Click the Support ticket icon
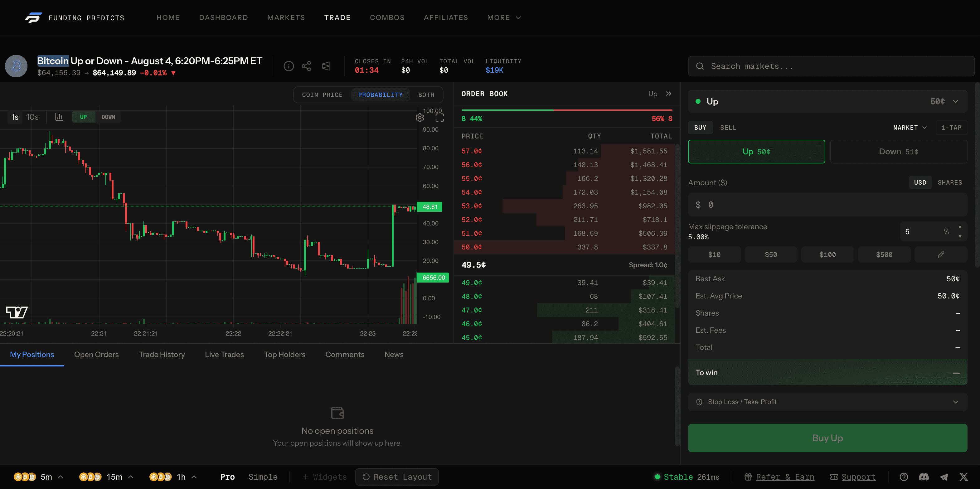Screen dimensions: 980x489 click(x=834, y=477)
